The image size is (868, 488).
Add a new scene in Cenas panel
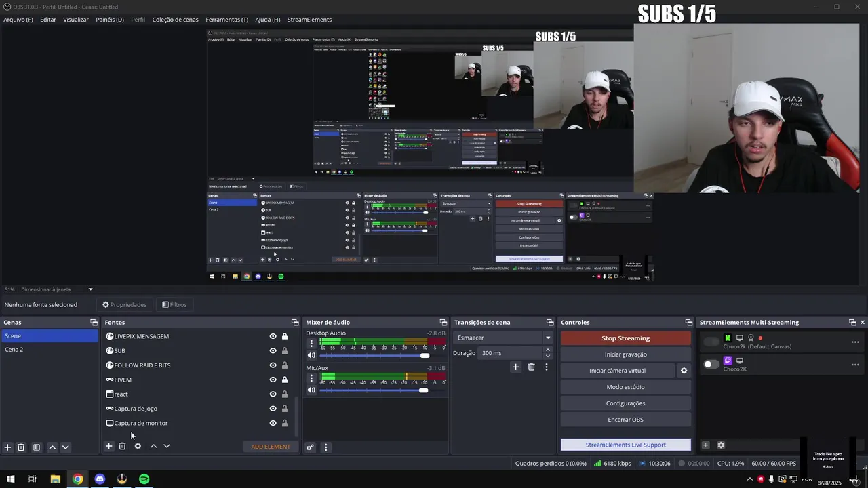7,447
